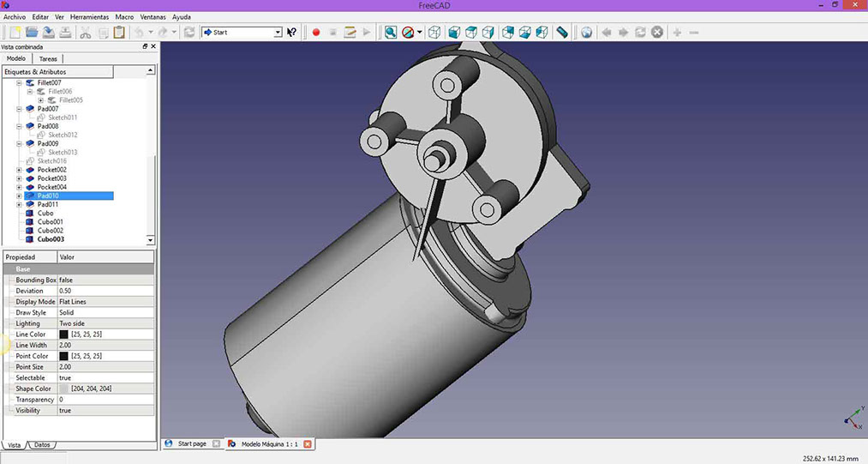Click the fit all magnifier icon
868x464 pixels.
391,32
